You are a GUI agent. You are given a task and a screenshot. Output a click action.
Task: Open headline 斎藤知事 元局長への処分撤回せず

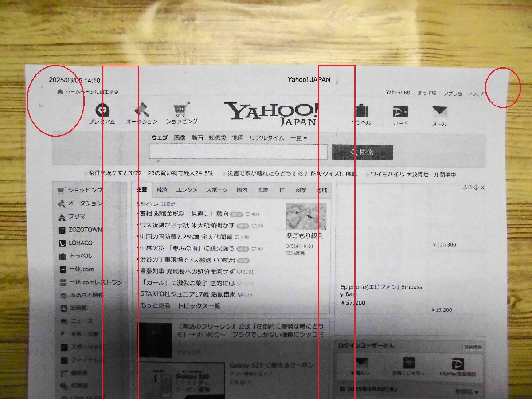[187, 271]
